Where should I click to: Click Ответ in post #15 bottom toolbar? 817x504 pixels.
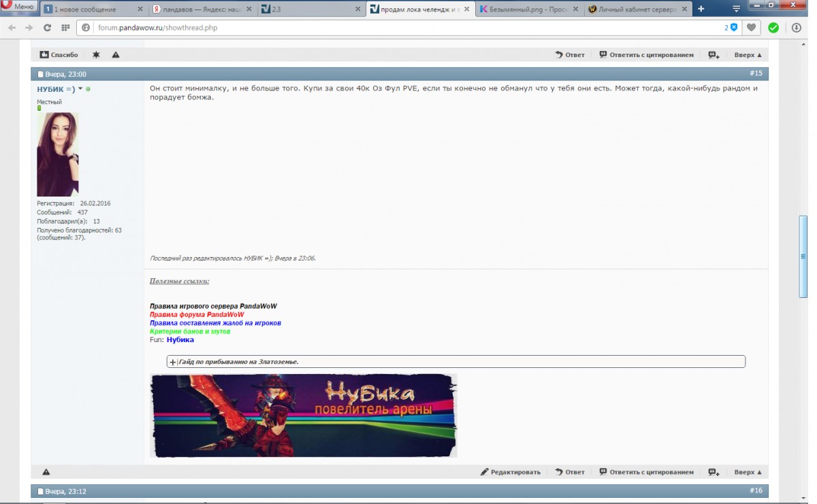click(570, 471)
